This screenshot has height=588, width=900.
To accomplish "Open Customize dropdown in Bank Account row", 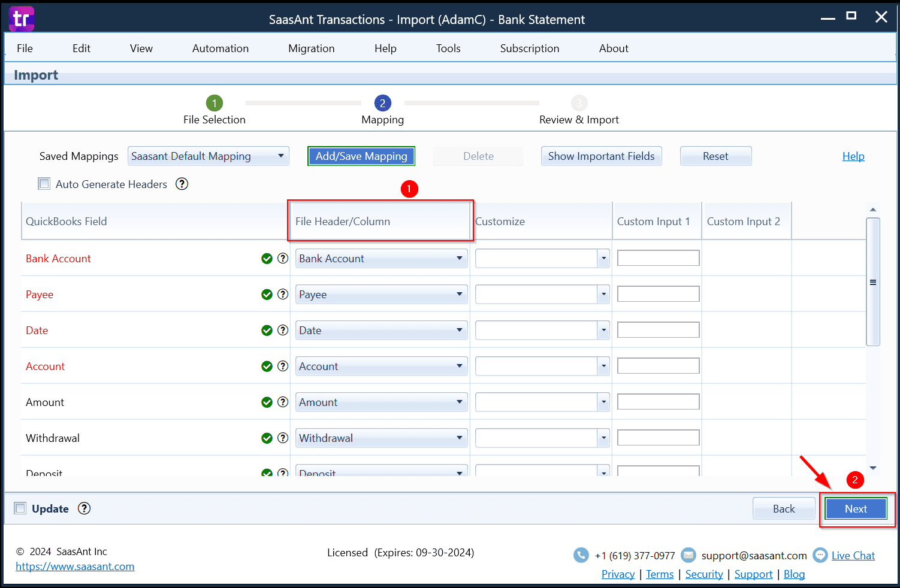I will click(x=603, y=258).
